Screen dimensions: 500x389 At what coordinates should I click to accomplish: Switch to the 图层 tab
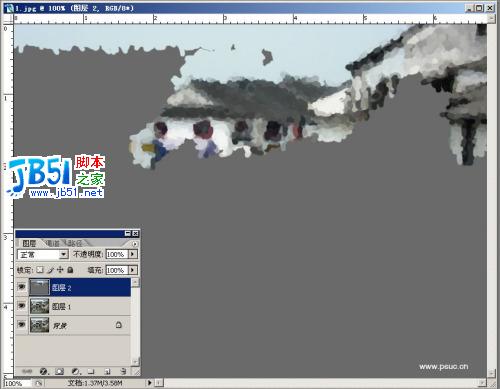coord(29,243)
